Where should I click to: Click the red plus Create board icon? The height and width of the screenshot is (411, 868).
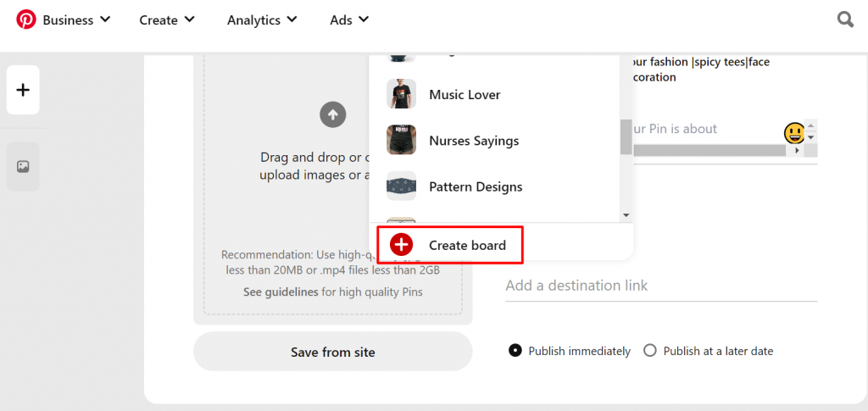click(x=401, y=245)
